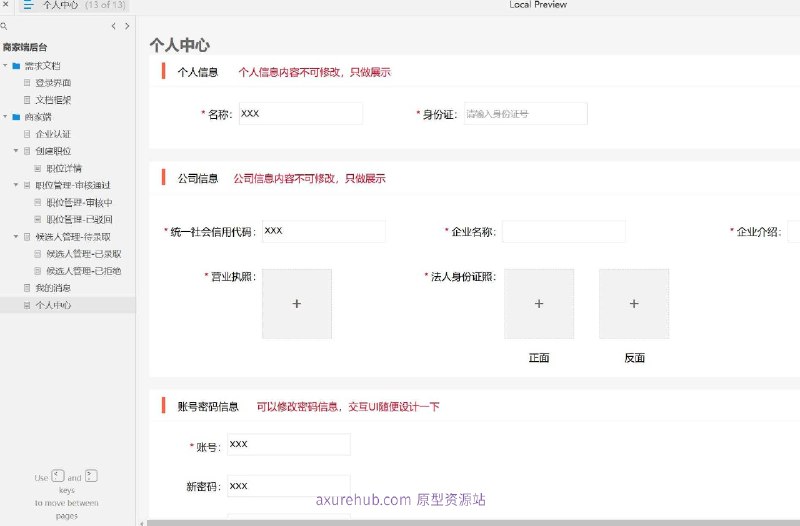Viewport: 800px width, 526px height.
Task: Click the 名称 input field
Action: pyautogui.click(x=301, y=113)
